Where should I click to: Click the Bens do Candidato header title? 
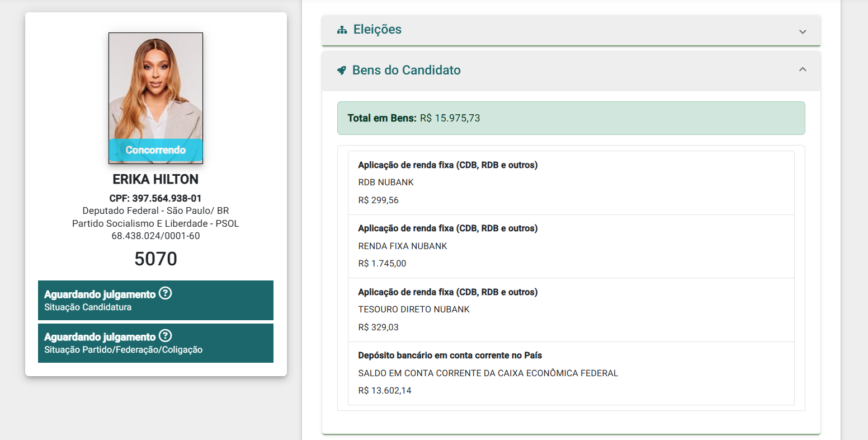407,71
